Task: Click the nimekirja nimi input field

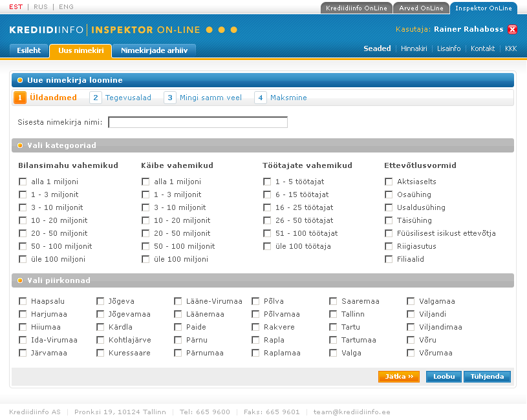Action: [x=198, y=122]
